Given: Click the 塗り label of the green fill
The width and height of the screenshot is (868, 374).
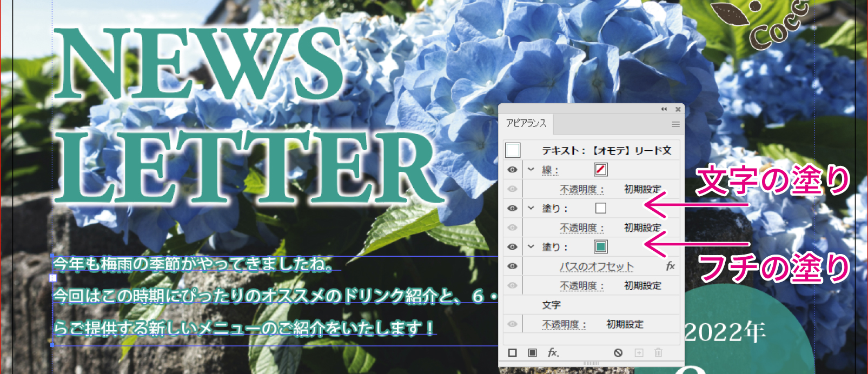Looking at the screenshot, I should pyautogui.click(x=554, y=247).
